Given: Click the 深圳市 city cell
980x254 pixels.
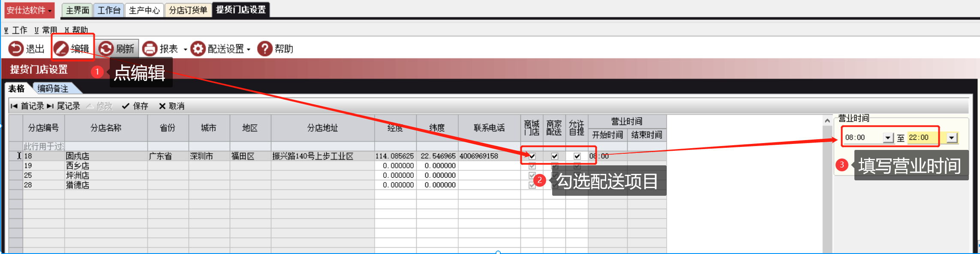Looking at the screenshot, I should click(209, 156).
